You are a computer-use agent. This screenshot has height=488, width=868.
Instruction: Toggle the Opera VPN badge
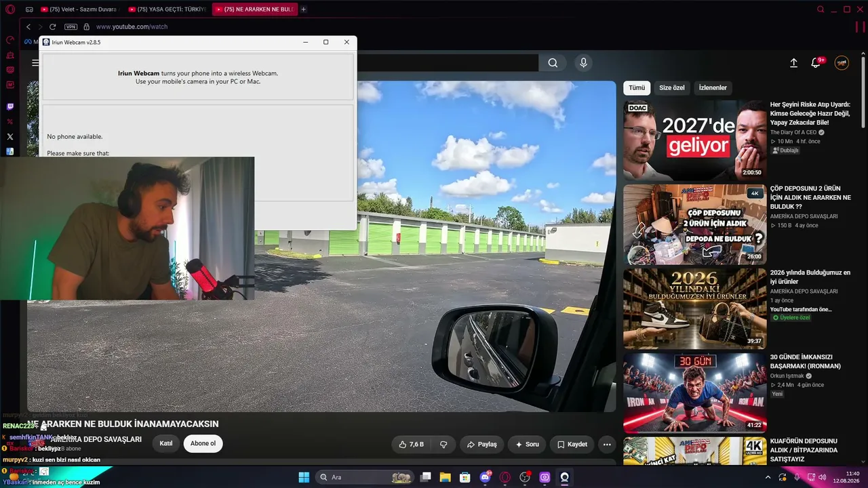[71, 26]
